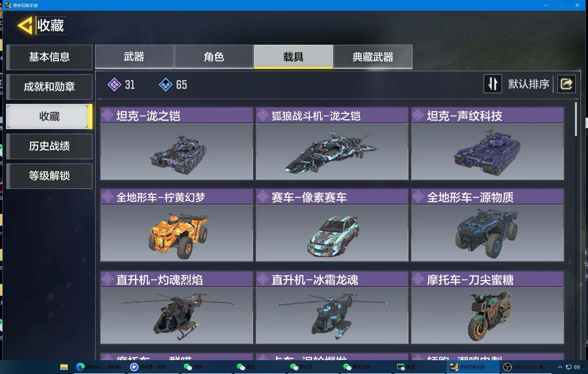
Task: Open the 典藏武器 tab
Action: tap(373, 57)
